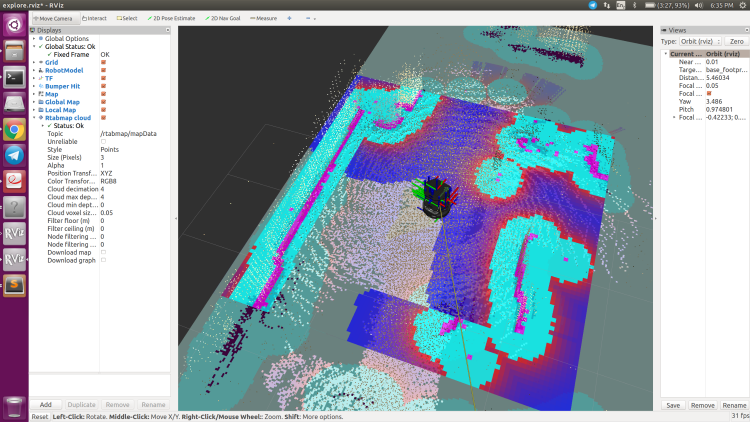Expand the Global Options tree item
The image size is (750, 422).
[x=34, y=38]
